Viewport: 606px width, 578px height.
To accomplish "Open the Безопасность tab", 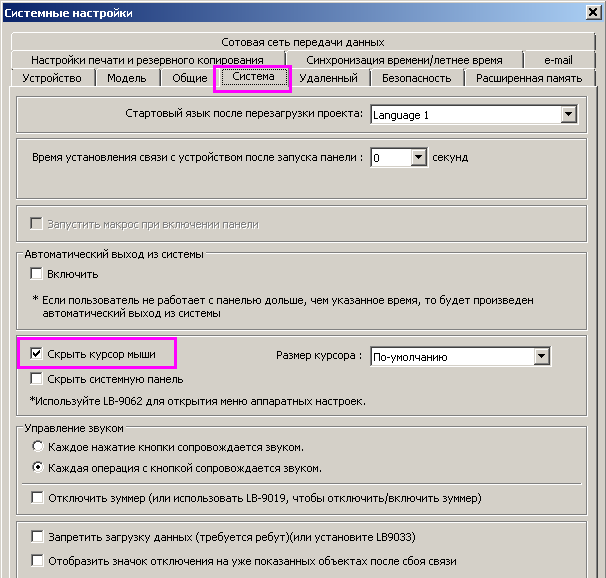I will [x=417, y=78].
